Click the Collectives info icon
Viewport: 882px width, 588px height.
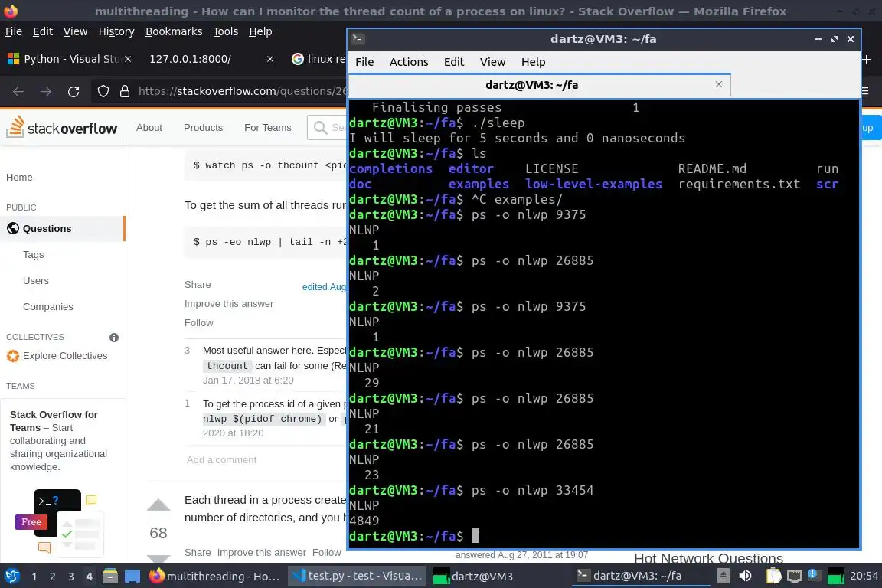(114, 338)
